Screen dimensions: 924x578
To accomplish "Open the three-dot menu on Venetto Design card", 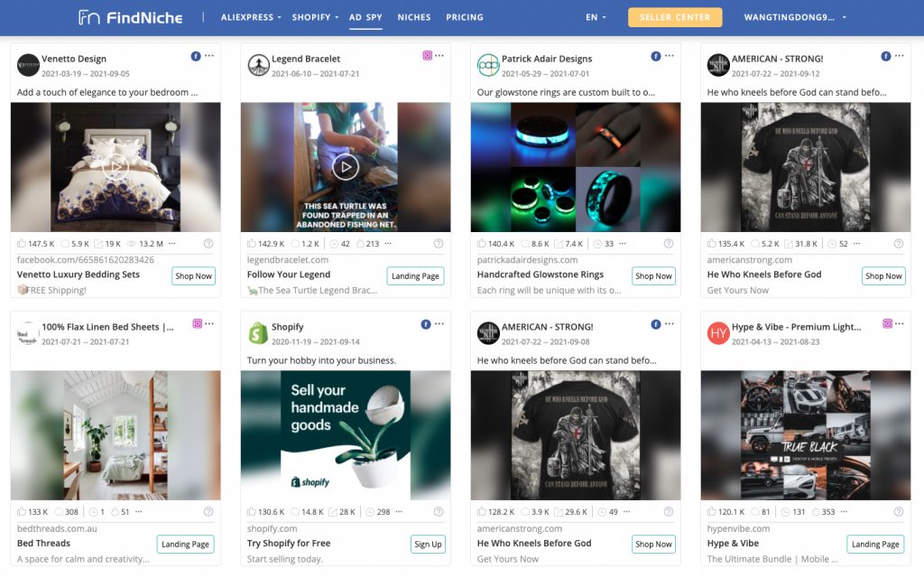I will 209,56.
